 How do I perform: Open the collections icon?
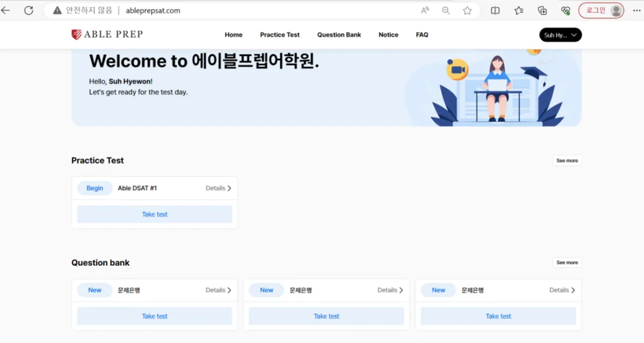542,11
